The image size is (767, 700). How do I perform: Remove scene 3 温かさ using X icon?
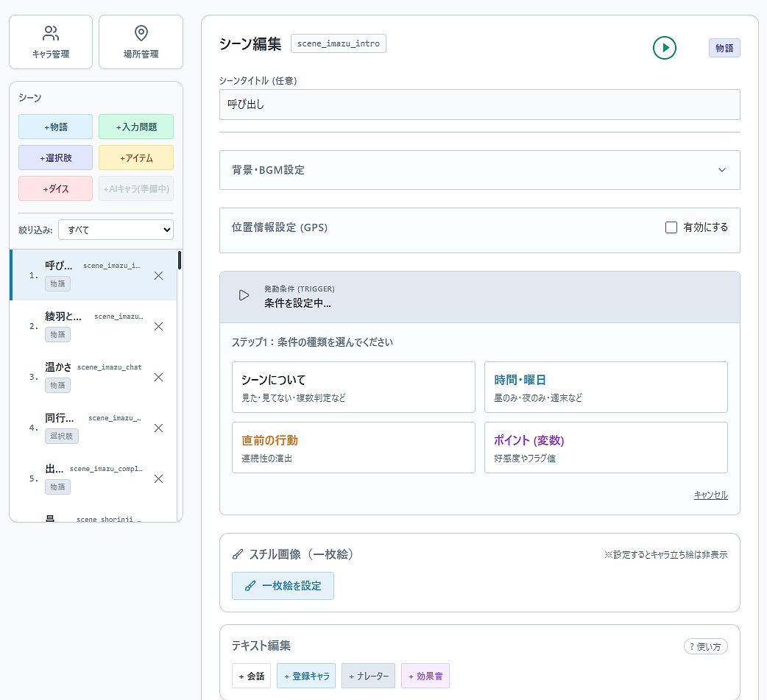[x=158, y=377]
